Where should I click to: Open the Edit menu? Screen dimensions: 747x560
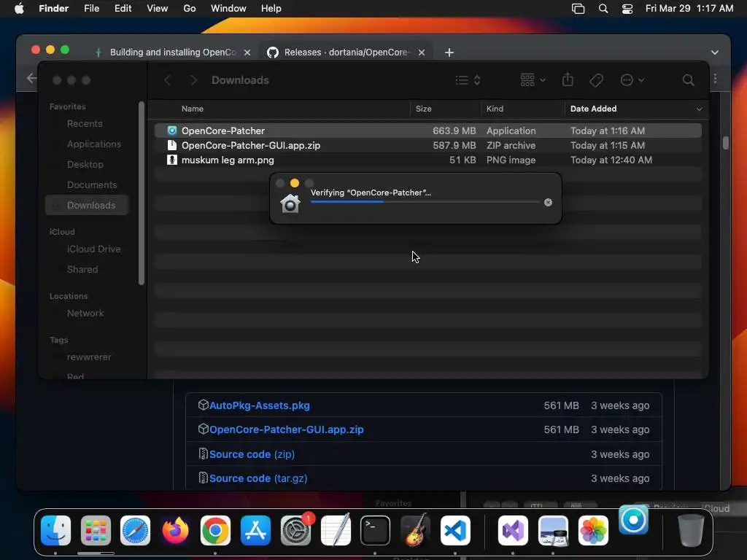[x=123, y=9]
